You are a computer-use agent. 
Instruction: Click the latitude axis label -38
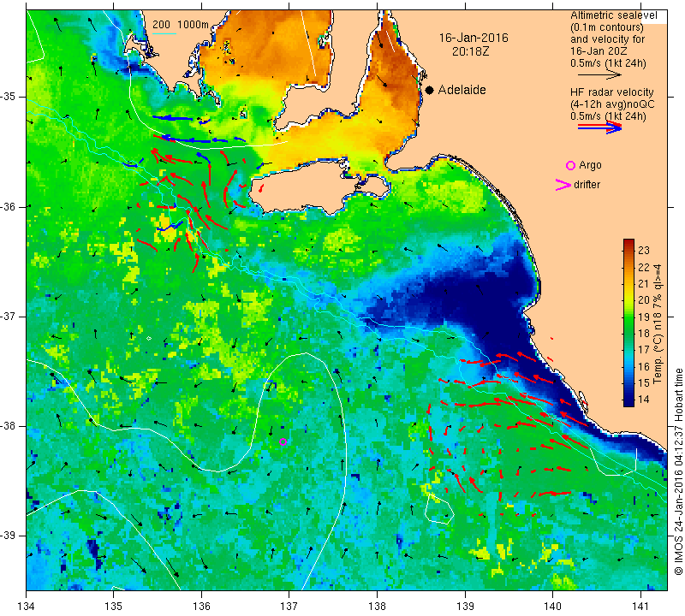tap(9, 426)
